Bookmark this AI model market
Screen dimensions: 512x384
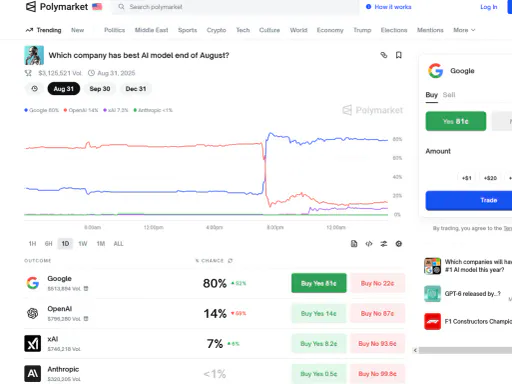(398, 55)
